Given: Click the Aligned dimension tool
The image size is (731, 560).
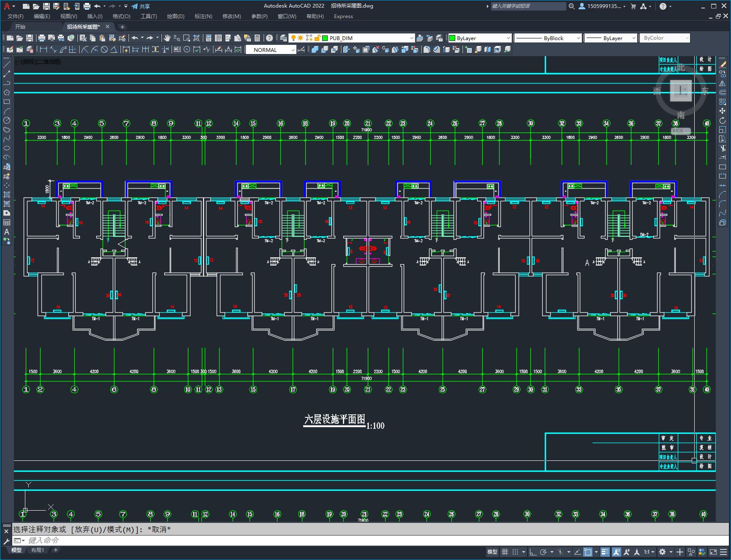Looking at the screenshot, I should (x=53, y=49).
